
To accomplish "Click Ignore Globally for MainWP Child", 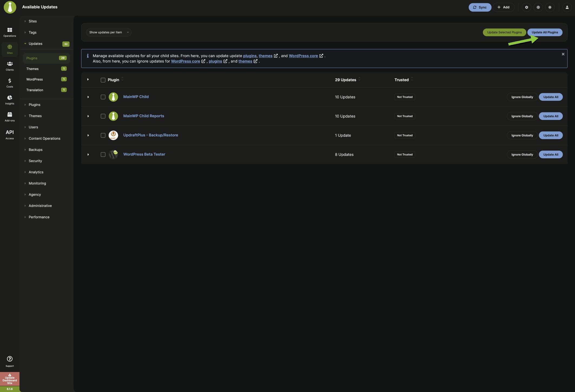I will [522, 97].
